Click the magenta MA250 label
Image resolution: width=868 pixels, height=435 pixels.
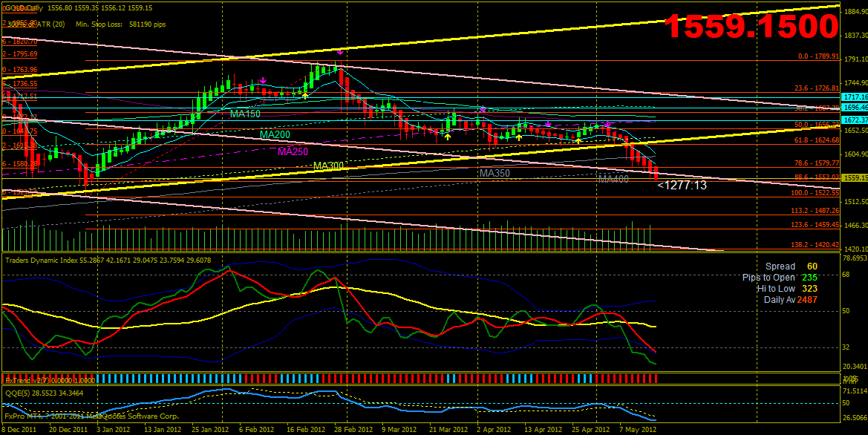[293, 152]
